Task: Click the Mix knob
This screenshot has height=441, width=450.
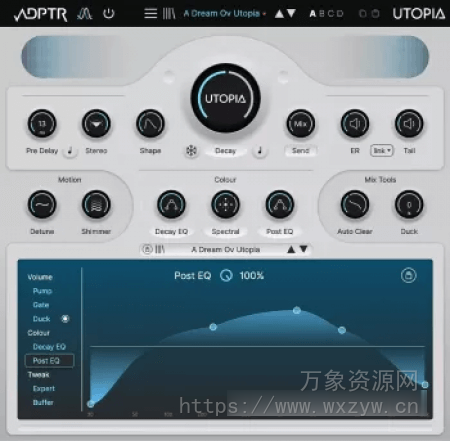Action: 301,124
